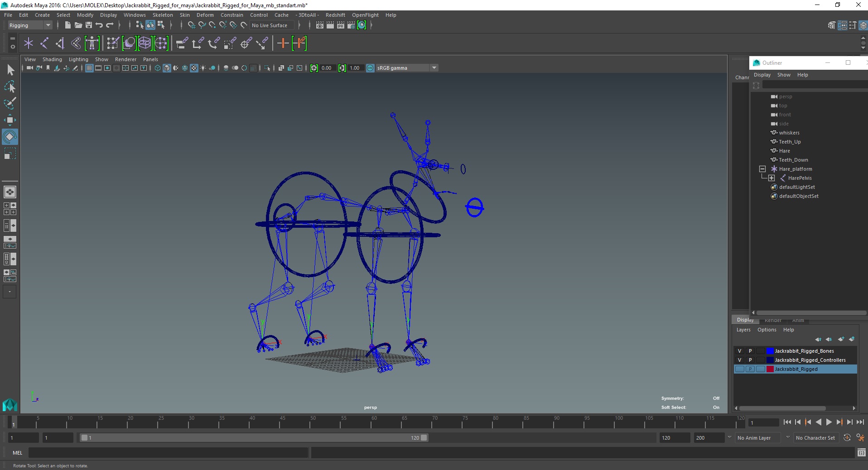Open the Maya home icon in the toolbox

[x=10, y=404]
